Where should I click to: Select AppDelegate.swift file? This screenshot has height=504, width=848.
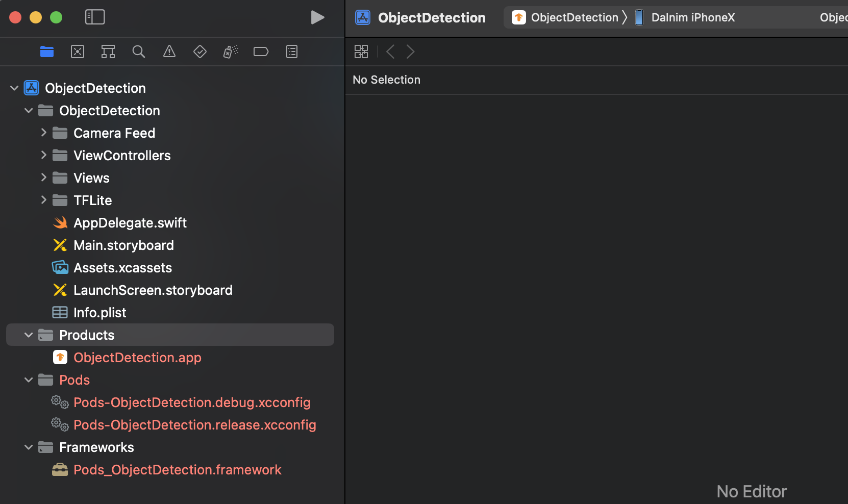(130, 223)
